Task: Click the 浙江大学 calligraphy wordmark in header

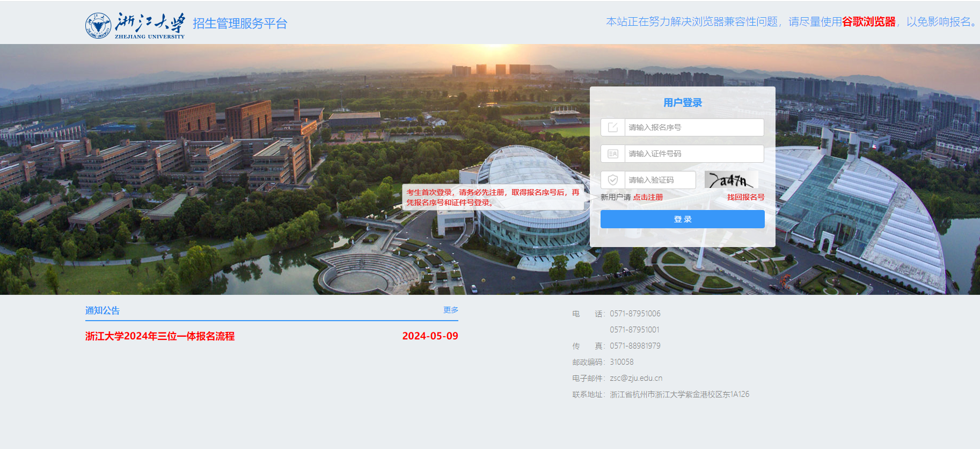Action: click(x=150, y=24)
